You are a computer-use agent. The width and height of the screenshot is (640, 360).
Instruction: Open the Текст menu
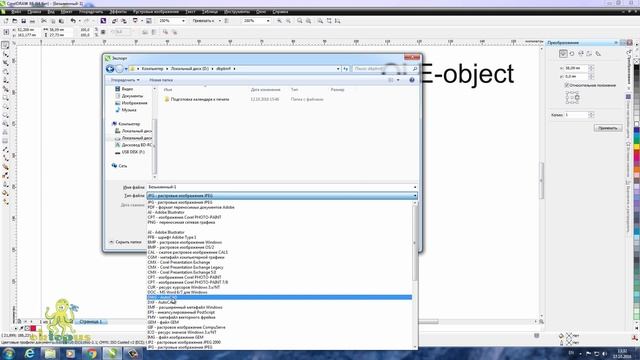(x=190, y=12)
